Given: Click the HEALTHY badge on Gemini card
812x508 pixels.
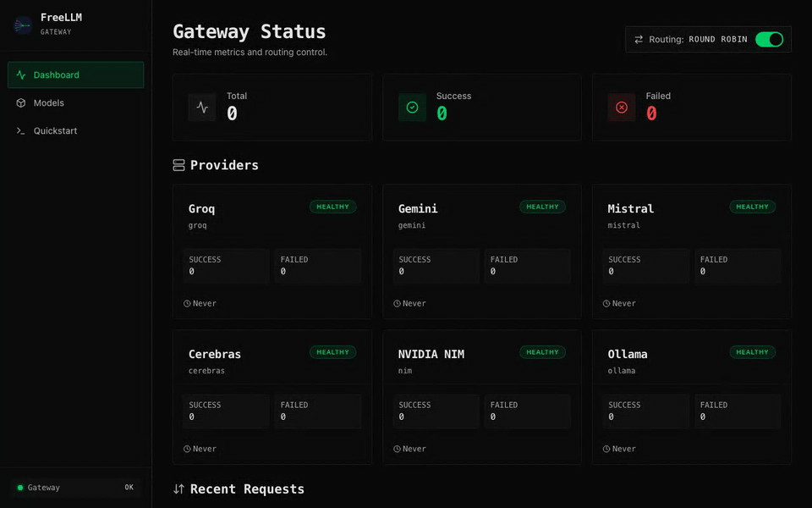Looking at the screenshot, I should [x=542, y=206].
